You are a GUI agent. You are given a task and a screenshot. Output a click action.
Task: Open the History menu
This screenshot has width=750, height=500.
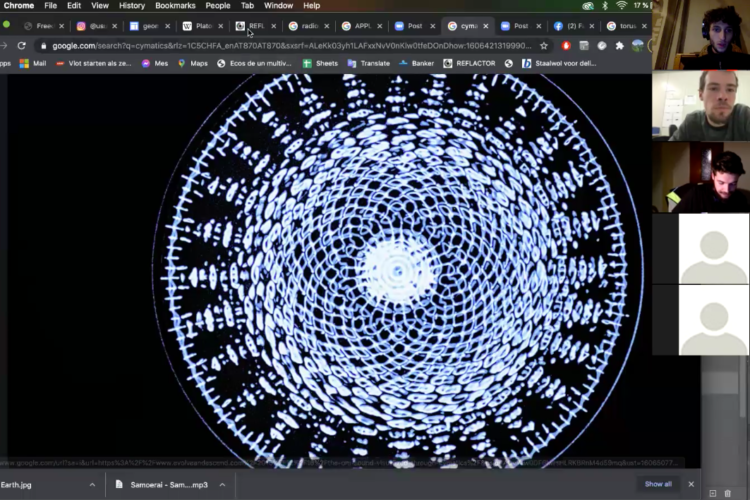coord(132,5)
